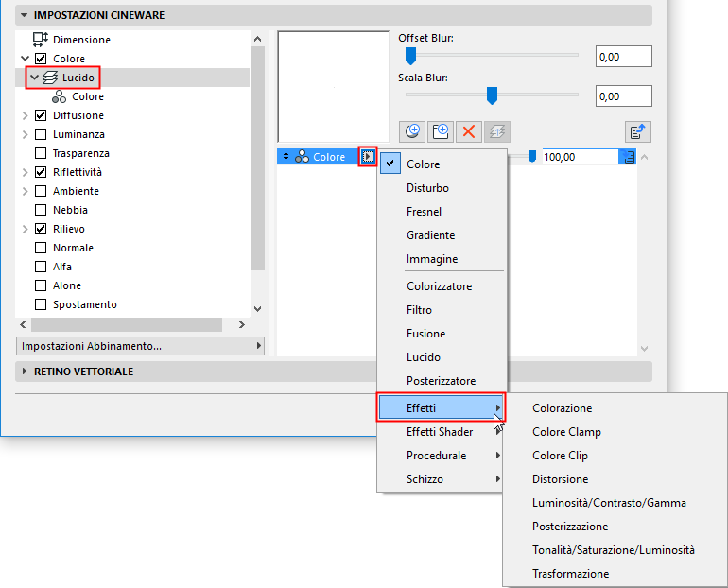Viewport: 728px width, 588px height.
Task: Choose Tonalità/Saturazione/Luminosità effect
Action: [615, 550]
